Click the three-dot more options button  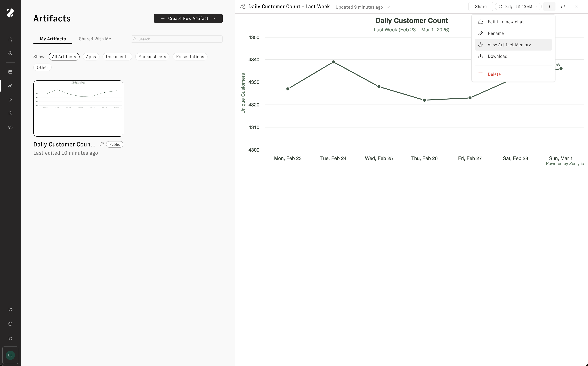(549, 7)
